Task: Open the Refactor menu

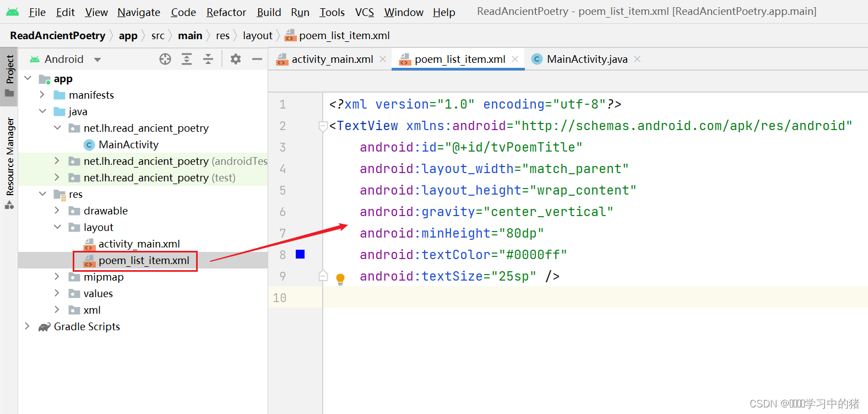Action: pos(226,12)
